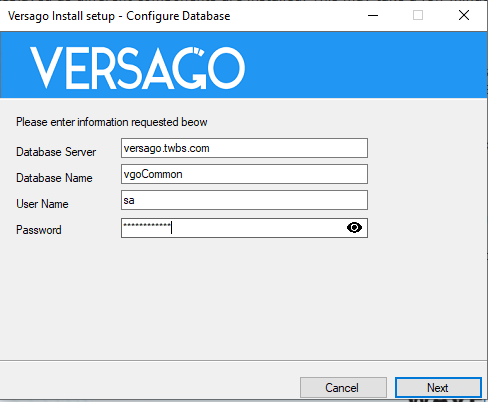Viewport: 488px width, 402px height.
Task: Cancel the database configuration
Action: [343, 388]
